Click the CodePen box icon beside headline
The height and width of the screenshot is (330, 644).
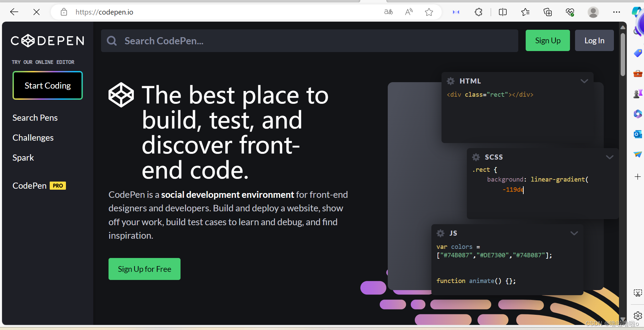pyautogui.click(x=121, y=95)
